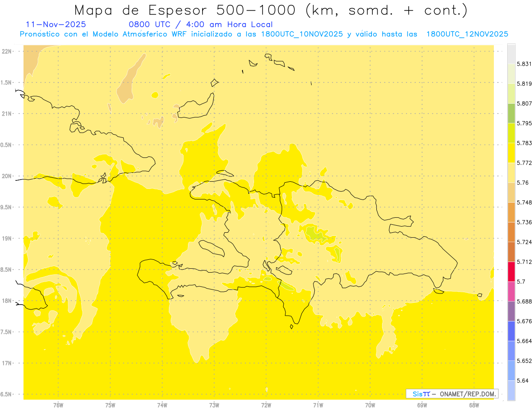This screenshot has width=532, height=411.
Task: Click the 69W longitude label
Action: (x=422, y=405)
